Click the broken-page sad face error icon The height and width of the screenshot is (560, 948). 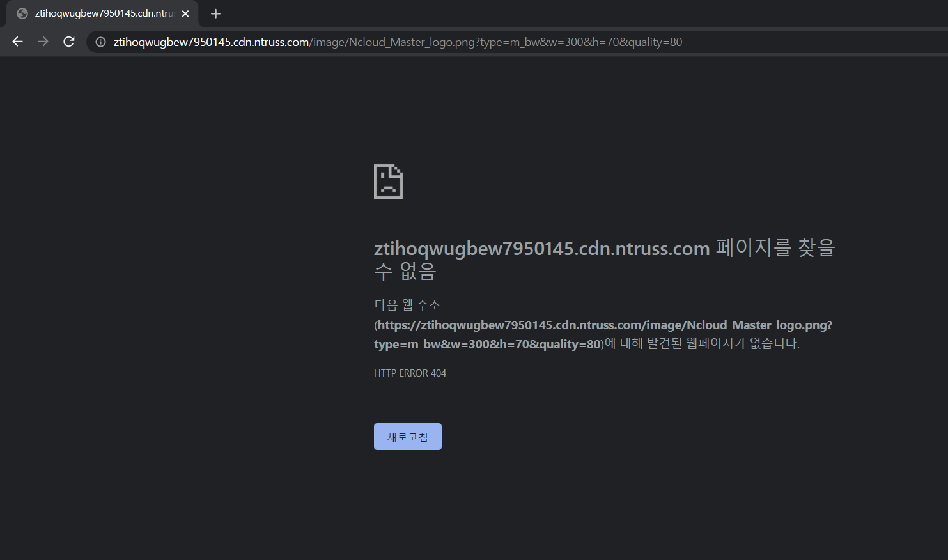pos(388,182)
